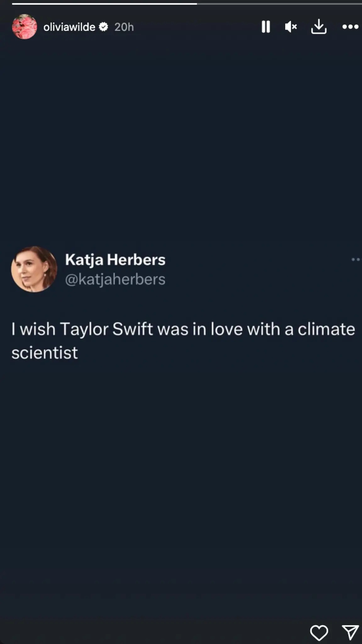The width and height of the screenshot is (362, 644).
Task: Pause the story playback
Action: (266, 27)
